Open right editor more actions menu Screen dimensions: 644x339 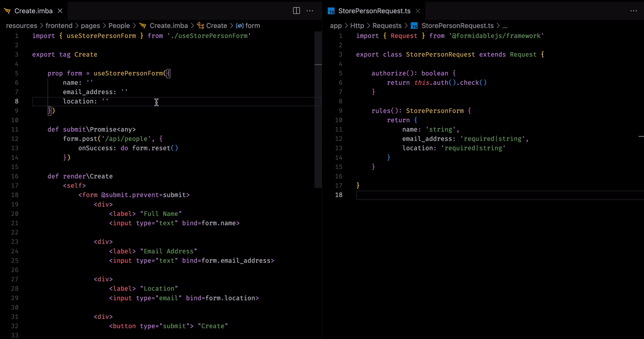[x=634, y=11]
